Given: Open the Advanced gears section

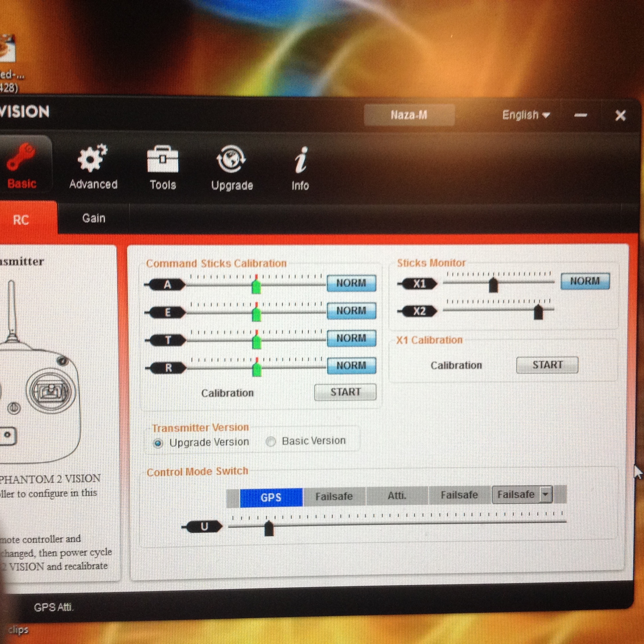Looking at the screenshot, I should [x=93, y=167].
